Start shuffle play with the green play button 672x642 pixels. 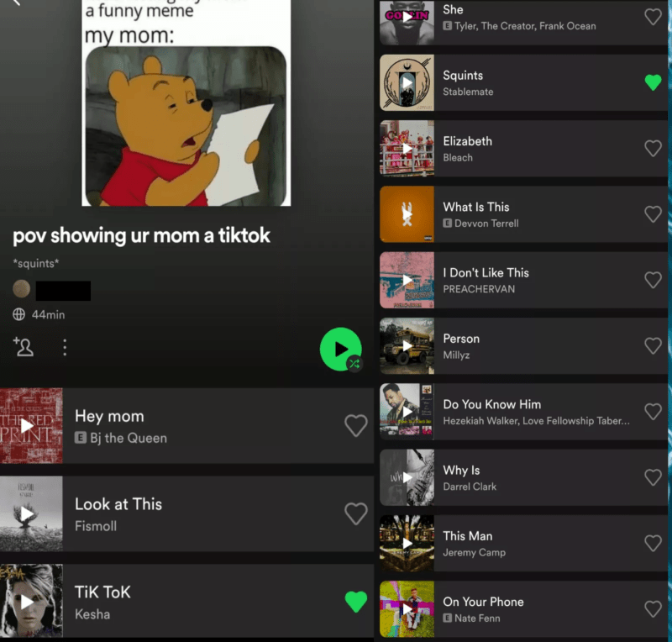341,349
